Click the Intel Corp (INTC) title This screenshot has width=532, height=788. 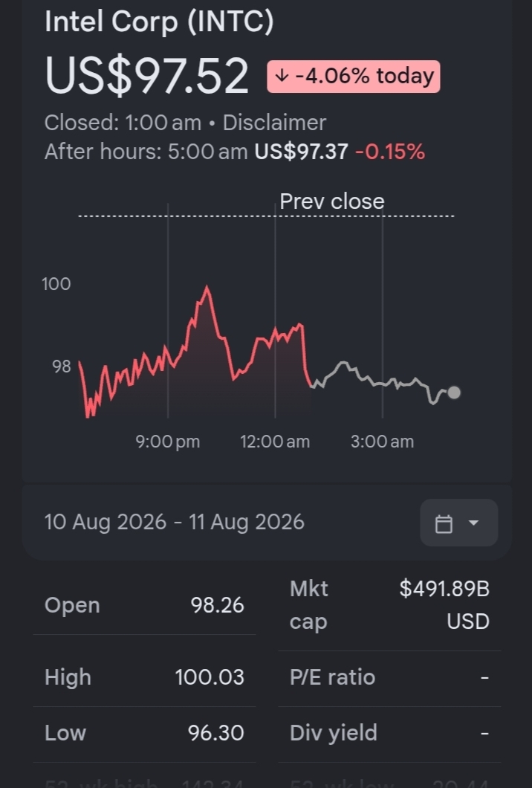[159, 22]
